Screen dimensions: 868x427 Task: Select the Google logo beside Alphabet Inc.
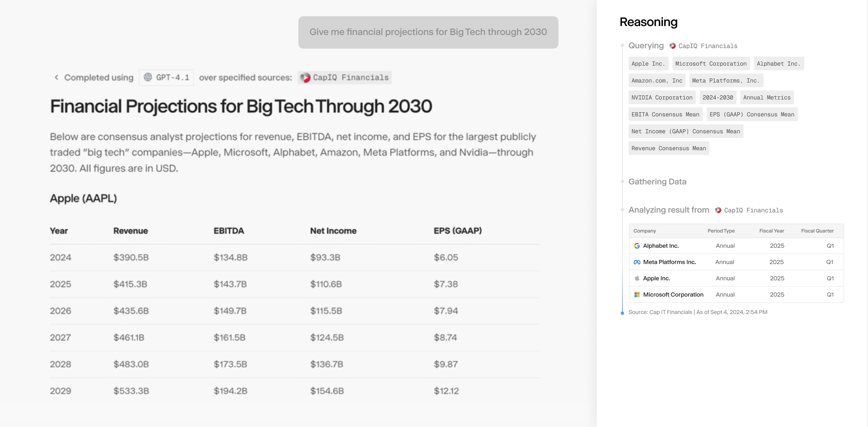click(x=637, y=246)
